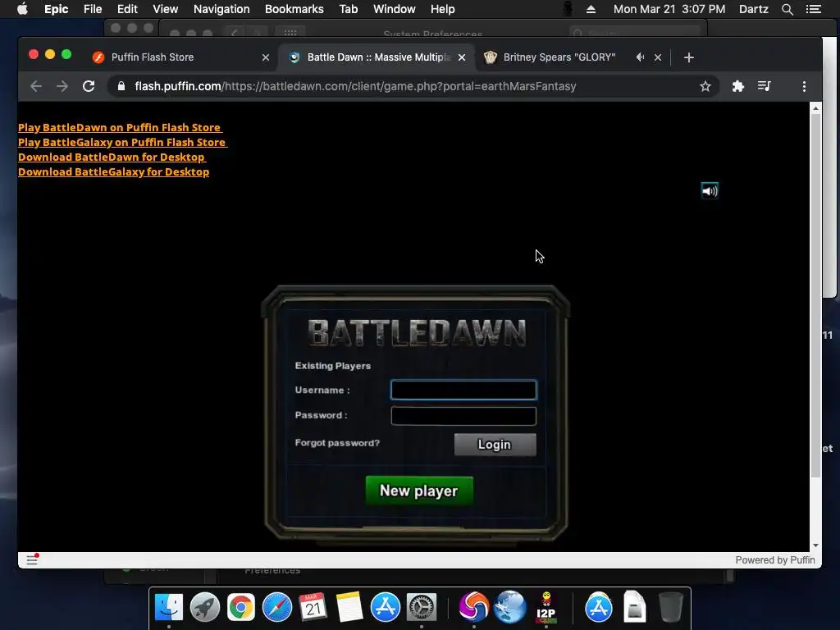The image size is (840, 630).
Task: Close the Battle Dawn tab
Action: pos(462,57)
